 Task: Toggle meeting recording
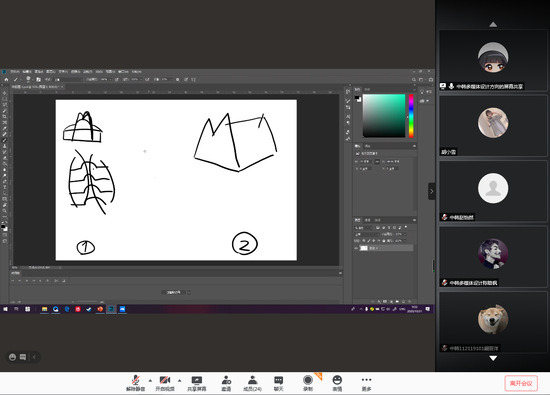(x=308, y=383)
